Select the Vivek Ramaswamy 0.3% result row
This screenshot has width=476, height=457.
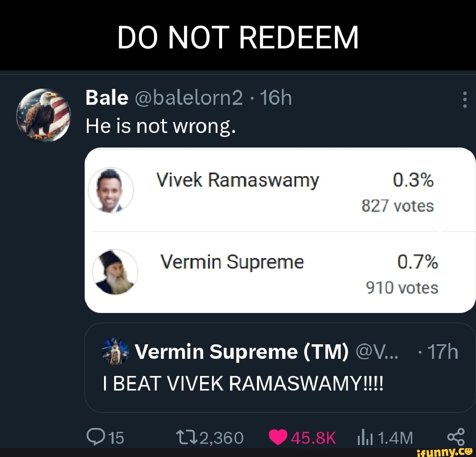280,190
